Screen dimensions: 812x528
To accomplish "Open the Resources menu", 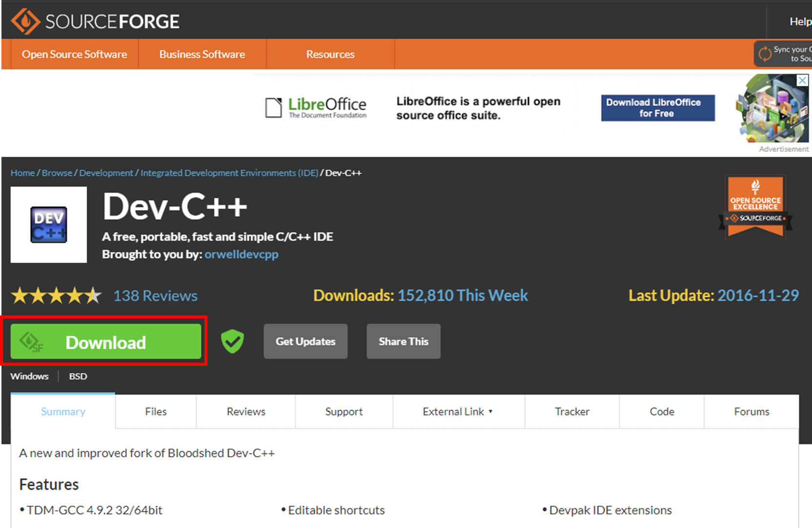I will [x=330, y=54].
